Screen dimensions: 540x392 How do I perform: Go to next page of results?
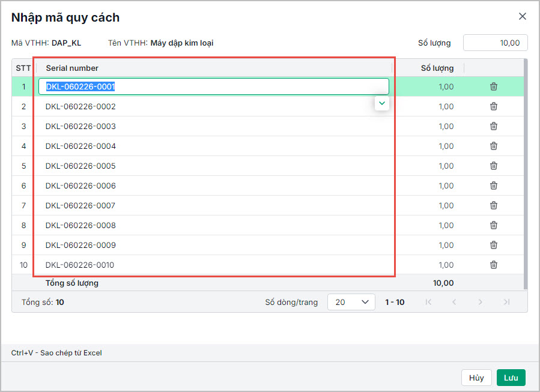tap(480, 302)
